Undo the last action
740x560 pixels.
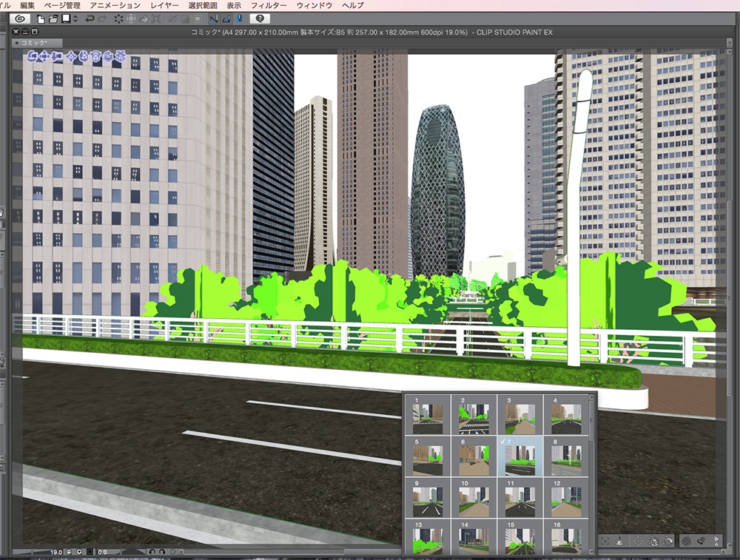(x=90, y=19)
